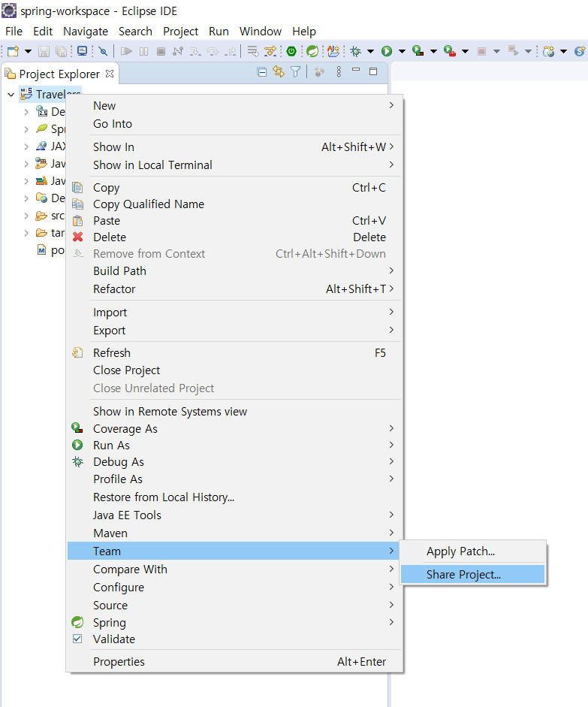Open the New wizard dropdown arrow
Image resolution: width=588 pixels, height=707 pixels.
[28, 51]
